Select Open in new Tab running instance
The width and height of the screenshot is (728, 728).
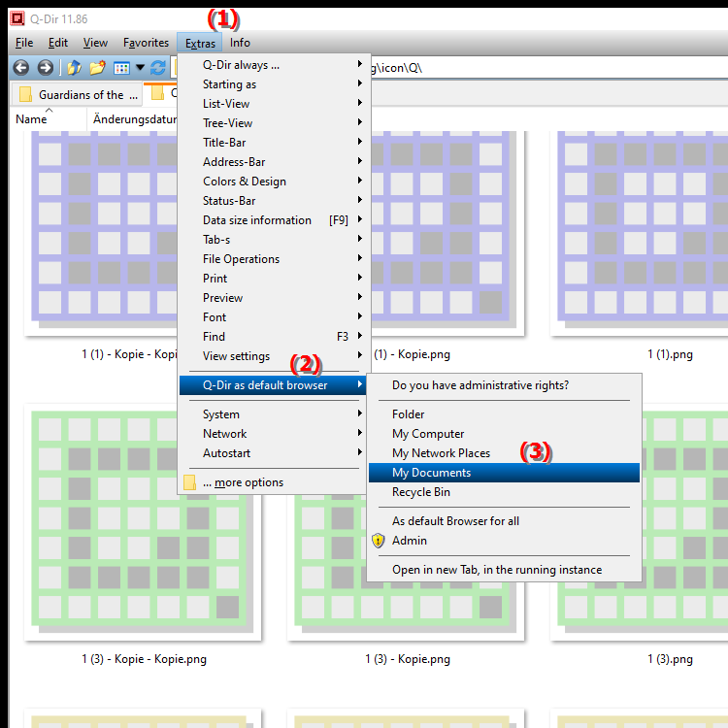point(504,570)
